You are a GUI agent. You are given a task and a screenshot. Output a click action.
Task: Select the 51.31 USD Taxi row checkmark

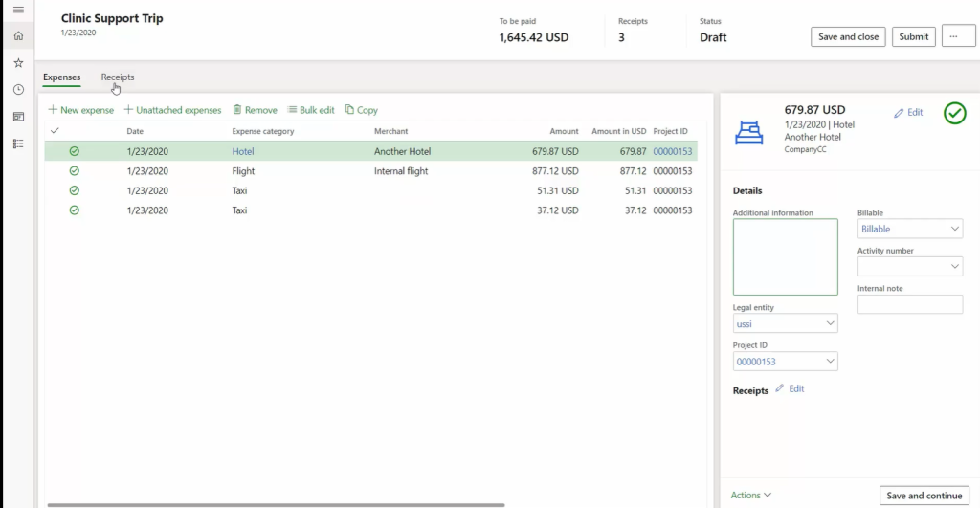pyautogui.click(x=75, y=190)
